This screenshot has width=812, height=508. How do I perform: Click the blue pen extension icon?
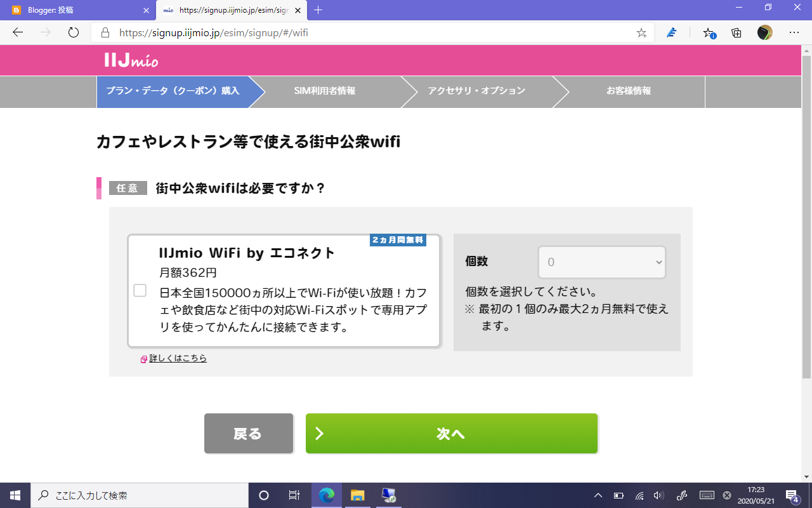click(x=672, y=32)
